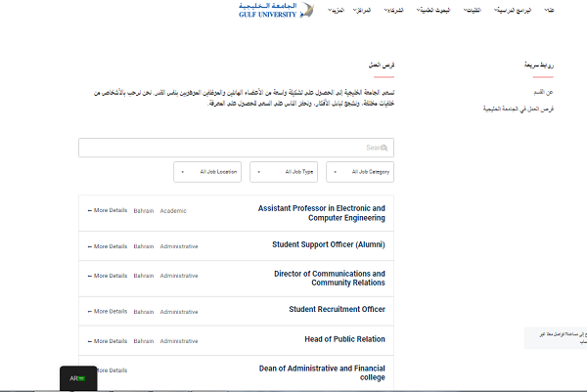The width and height of the screenshot is (587, 392).
Task: Focus the job Search input field
Action: tap(236, 148)
